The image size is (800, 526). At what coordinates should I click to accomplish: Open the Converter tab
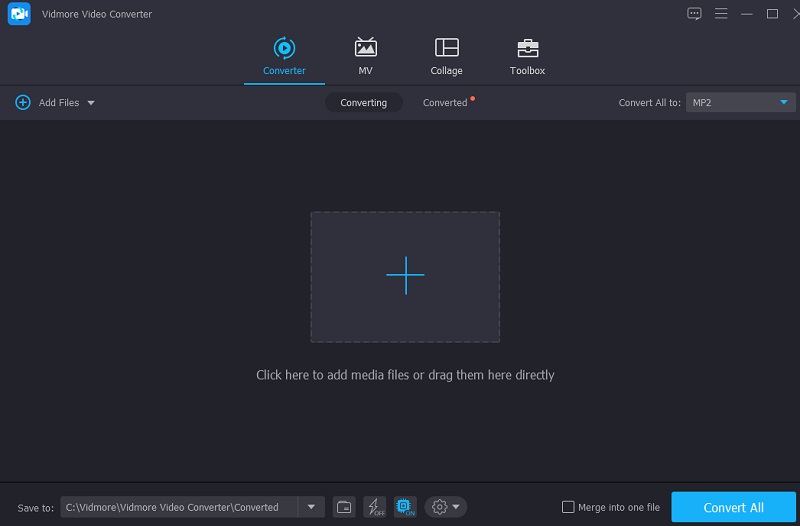click(x=284, y=56)
